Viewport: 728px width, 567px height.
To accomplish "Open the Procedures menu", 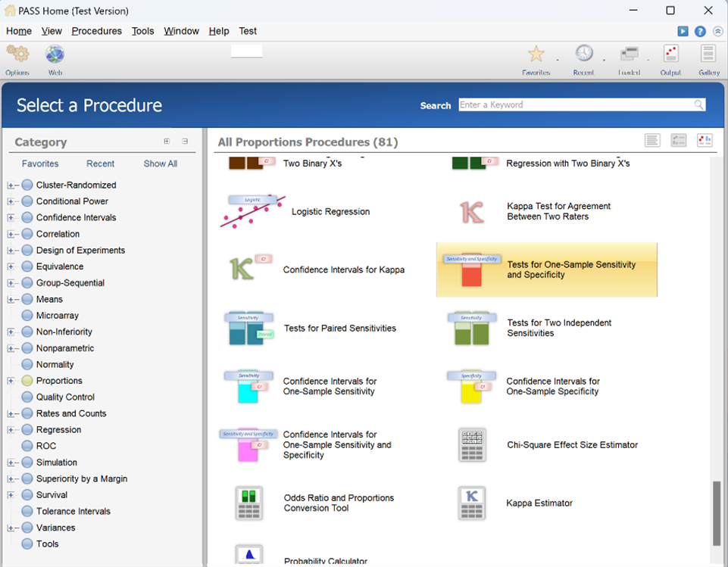I will [x=96, y=31].
